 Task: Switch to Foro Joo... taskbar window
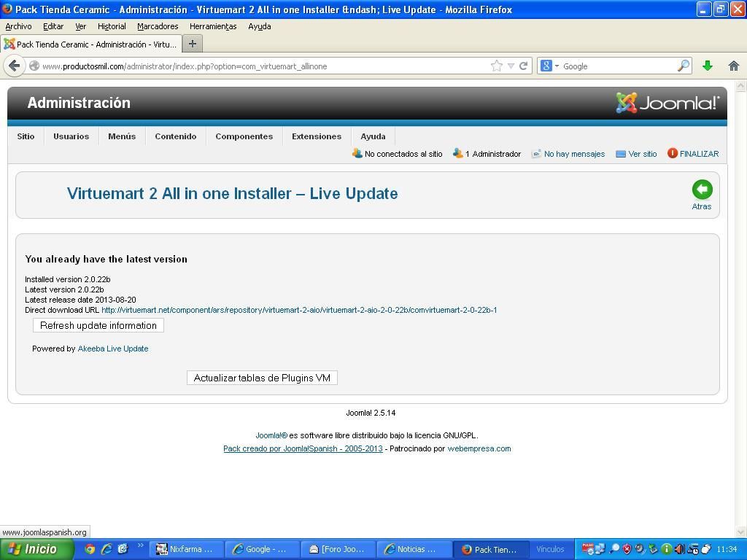(338, 549)
